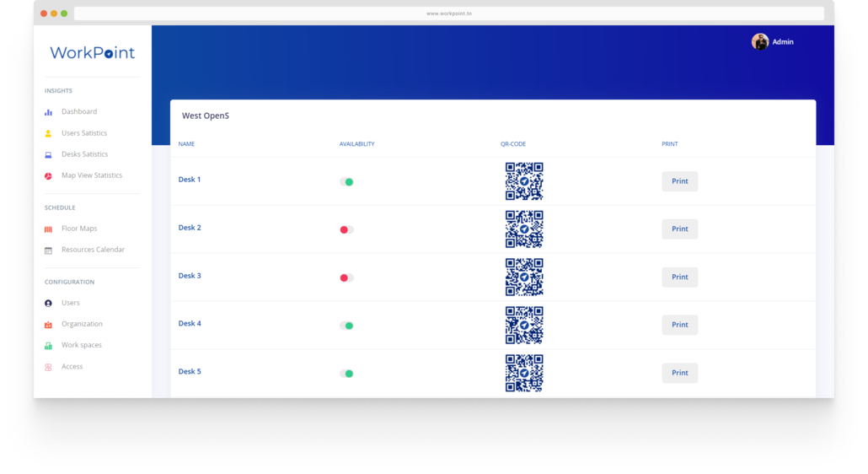Click the Users Satistics person icon
868x474 pixels.
[48, 133]
